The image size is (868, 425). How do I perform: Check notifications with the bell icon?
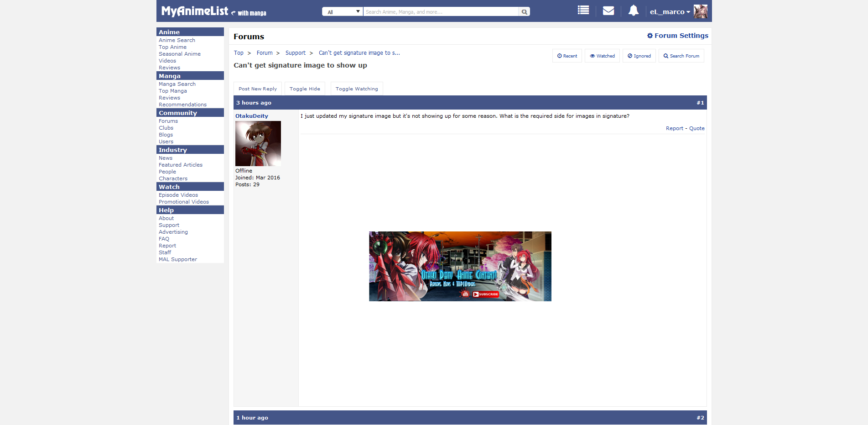(x=633, y=10)
